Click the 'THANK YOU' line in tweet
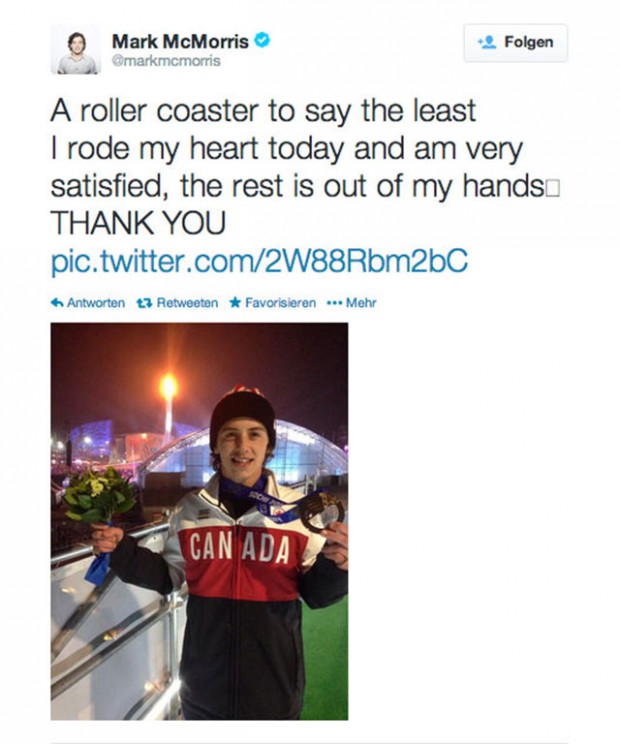 point(127,225)
